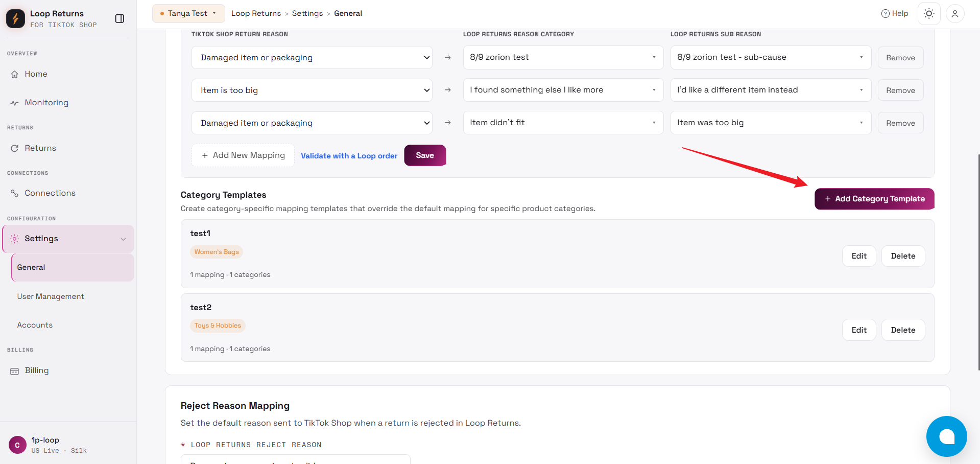The height and width of the screenshot is (464, 980).
Task: Remove the 8/9 zorion test mapping
Action: pos(900,58)
